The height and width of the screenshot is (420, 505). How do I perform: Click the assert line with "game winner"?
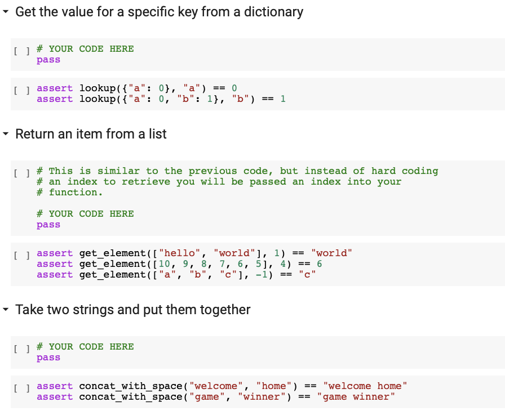215,397
